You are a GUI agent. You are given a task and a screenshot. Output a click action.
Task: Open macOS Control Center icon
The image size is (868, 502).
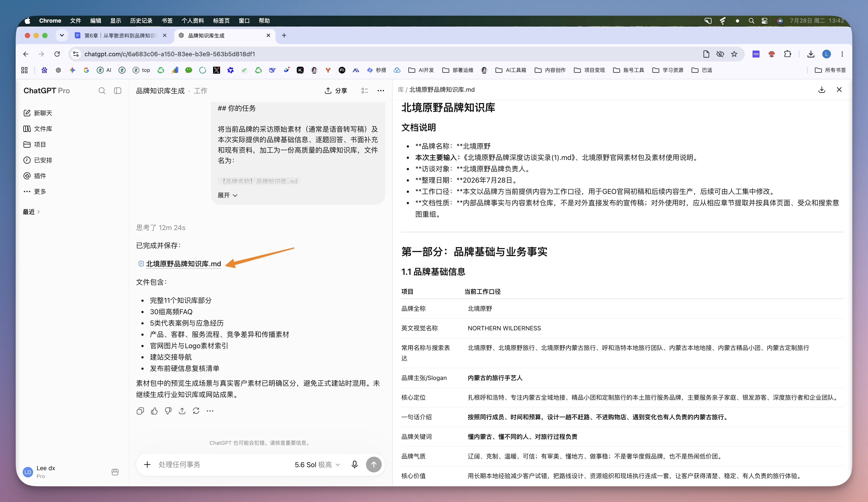click(765, 21)
